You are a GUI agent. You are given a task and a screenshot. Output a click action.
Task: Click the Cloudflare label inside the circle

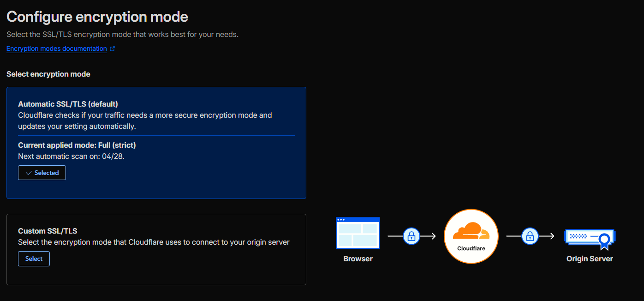tap(471, 248)
